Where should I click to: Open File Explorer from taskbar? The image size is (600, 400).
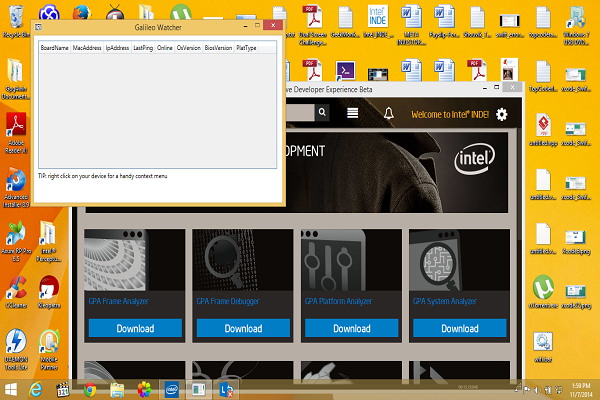pyautogui.click(x=117, y=390)
